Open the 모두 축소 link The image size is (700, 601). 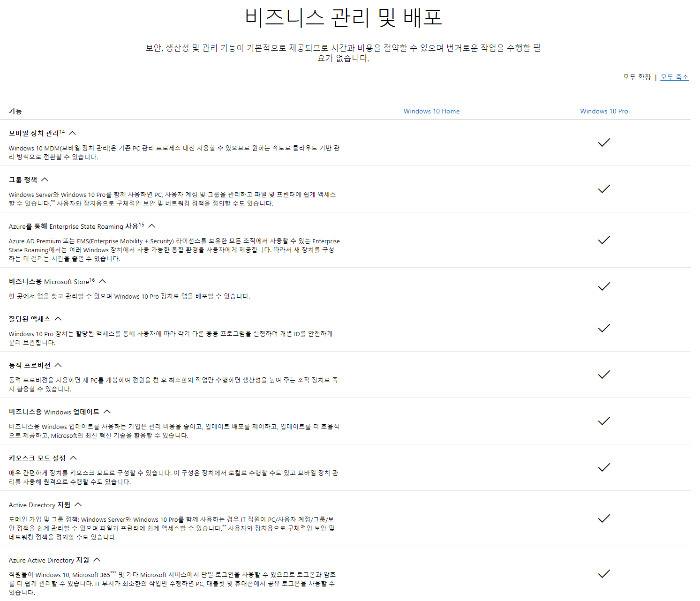click(674, 77)
